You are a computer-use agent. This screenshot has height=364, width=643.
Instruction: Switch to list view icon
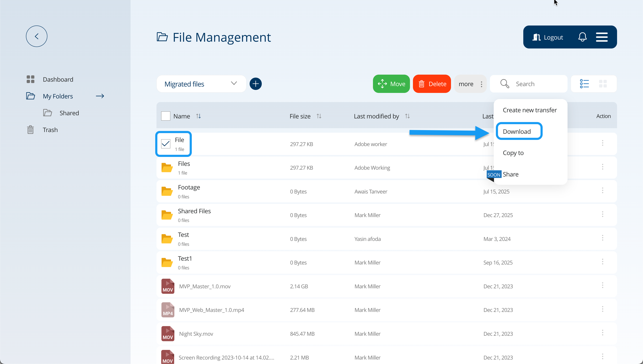click(x=584, y=84)
